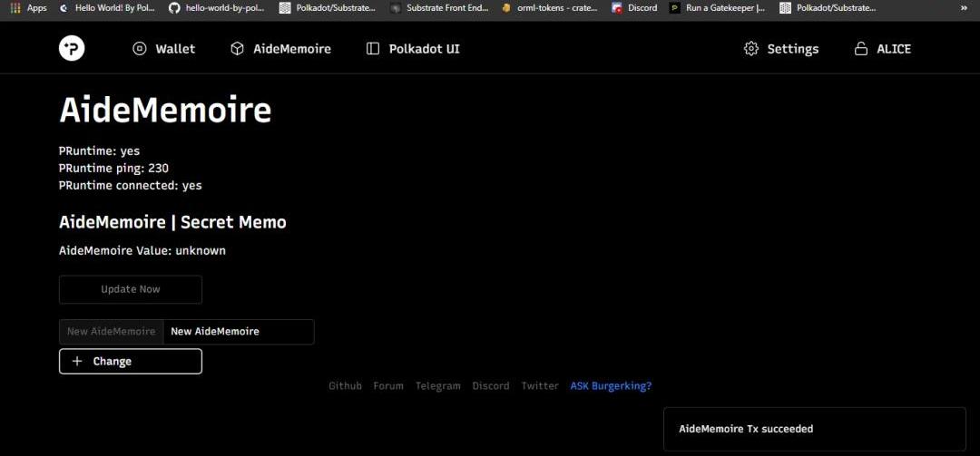The width and height of the screenshot is (980, 456).
Task: Open the Telegram footer link
Action: coord(438,386)
